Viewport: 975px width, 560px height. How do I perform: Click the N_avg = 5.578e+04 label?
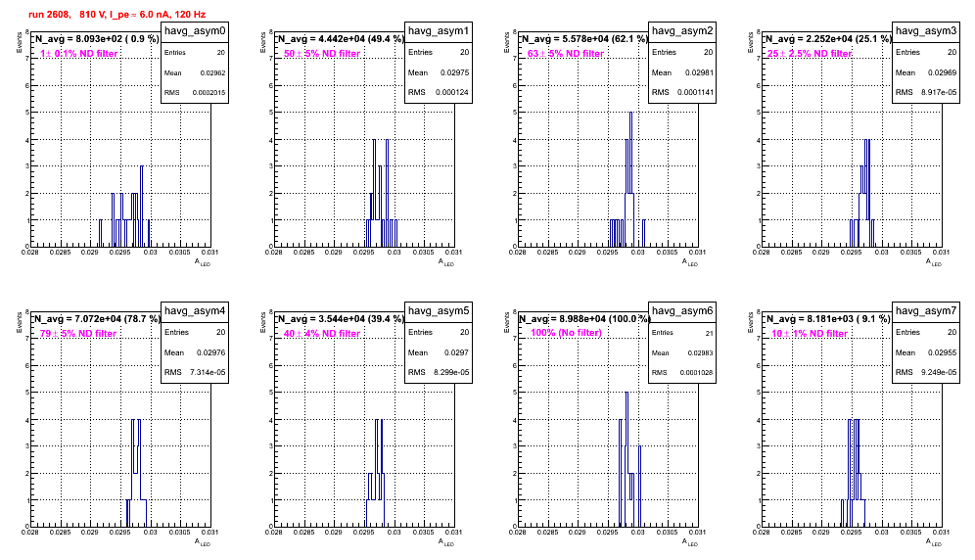583,38
